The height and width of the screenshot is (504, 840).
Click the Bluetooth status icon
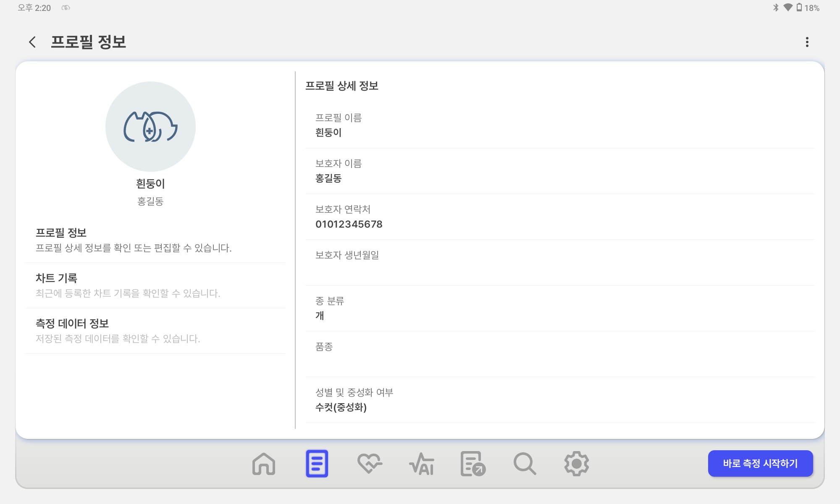point(776,8)
